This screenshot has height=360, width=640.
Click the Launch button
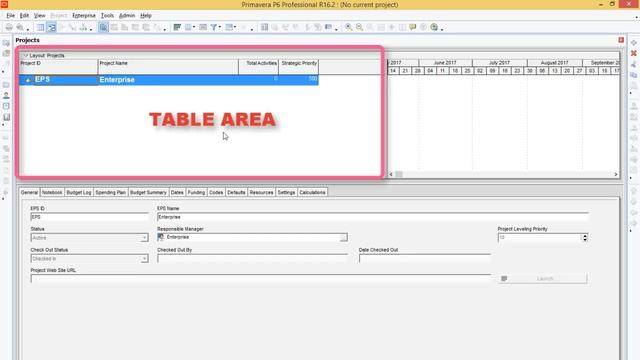542,278
